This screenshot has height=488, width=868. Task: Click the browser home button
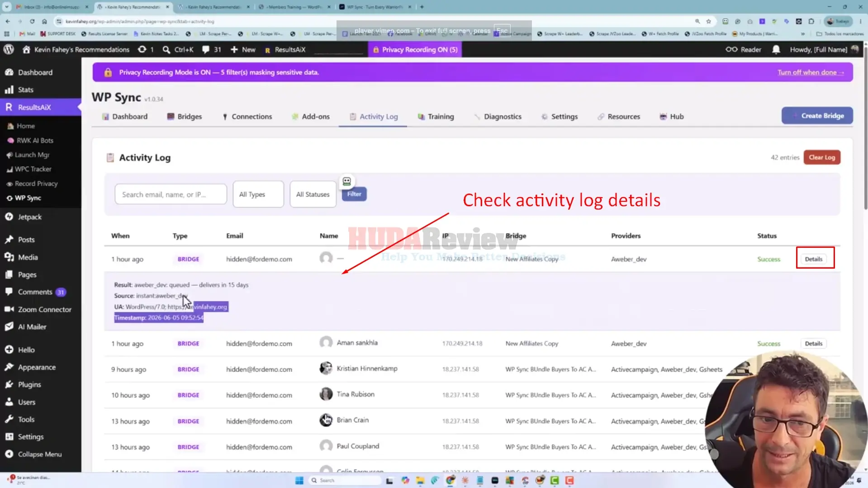point(44,21)
